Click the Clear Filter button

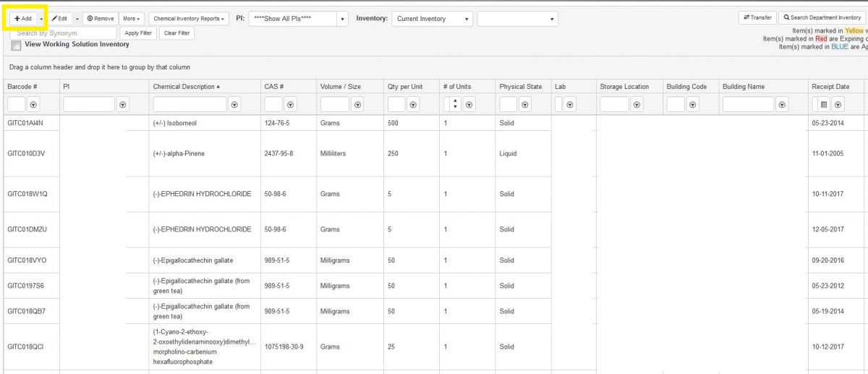[176, 33]
